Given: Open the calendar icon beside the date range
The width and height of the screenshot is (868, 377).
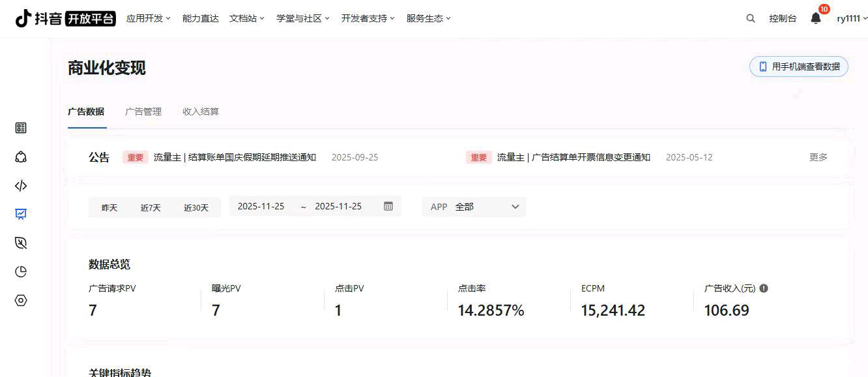Looking at the screenshot, I should click(x=388, y=206).
